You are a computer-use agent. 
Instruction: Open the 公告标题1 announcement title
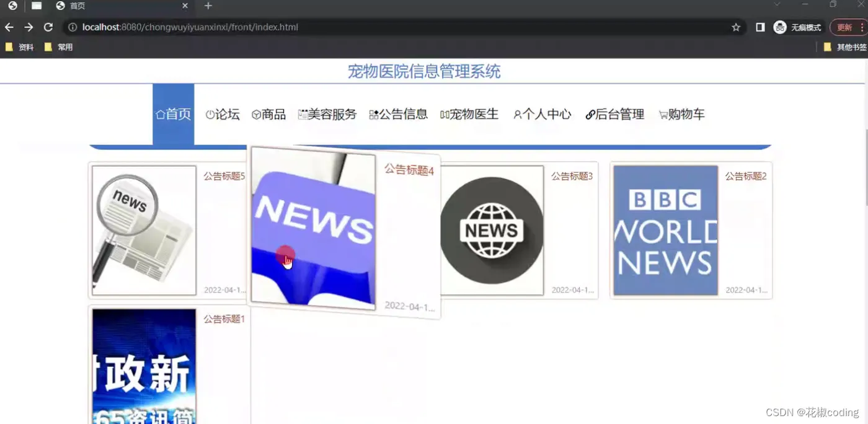(x=224, y=319)
